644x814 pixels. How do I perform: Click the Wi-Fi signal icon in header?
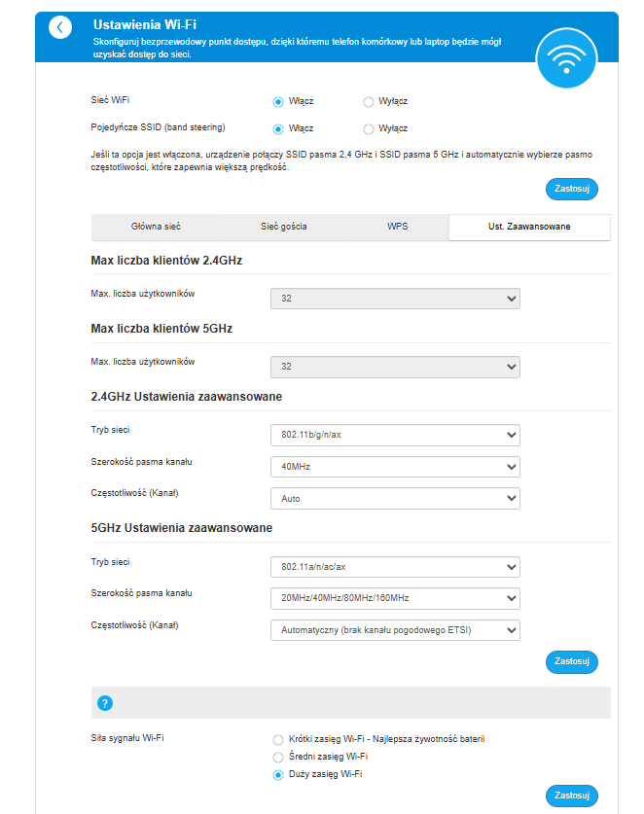pos(566,58)
